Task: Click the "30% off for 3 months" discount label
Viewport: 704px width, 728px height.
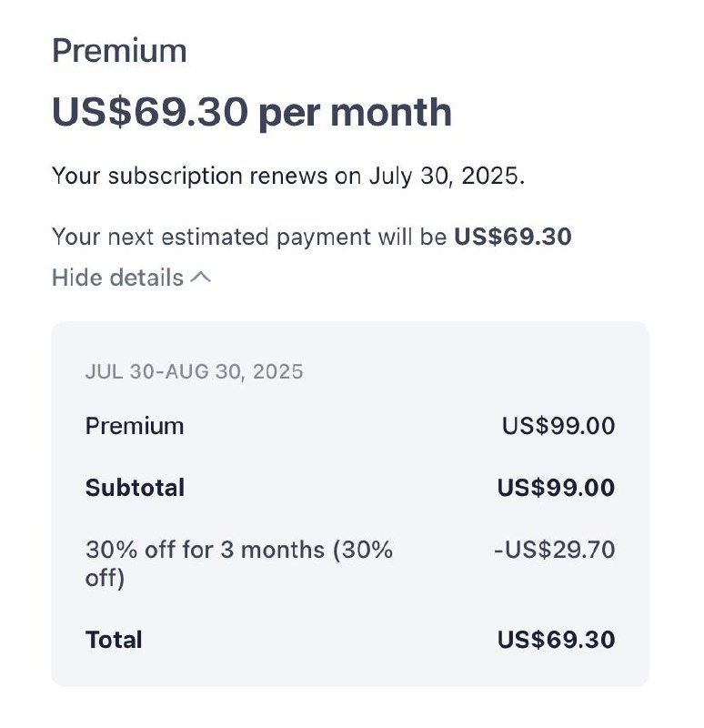Action: pos(238,550)
